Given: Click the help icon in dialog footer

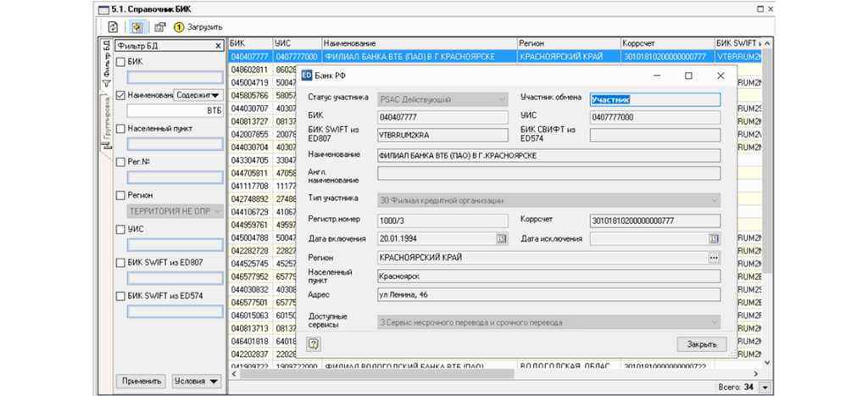Looking at the screenshot, I should [314, 343].
